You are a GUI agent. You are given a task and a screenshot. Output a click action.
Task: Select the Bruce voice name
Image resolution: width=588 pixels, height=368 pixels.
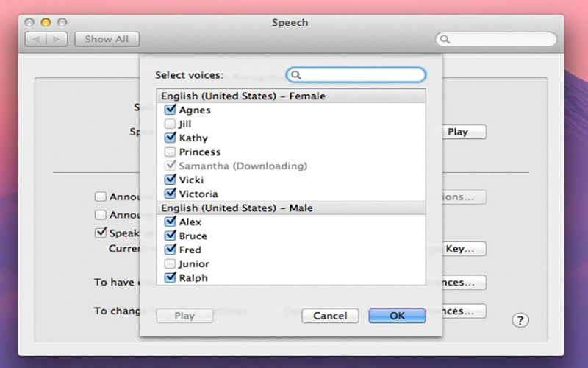193,236
